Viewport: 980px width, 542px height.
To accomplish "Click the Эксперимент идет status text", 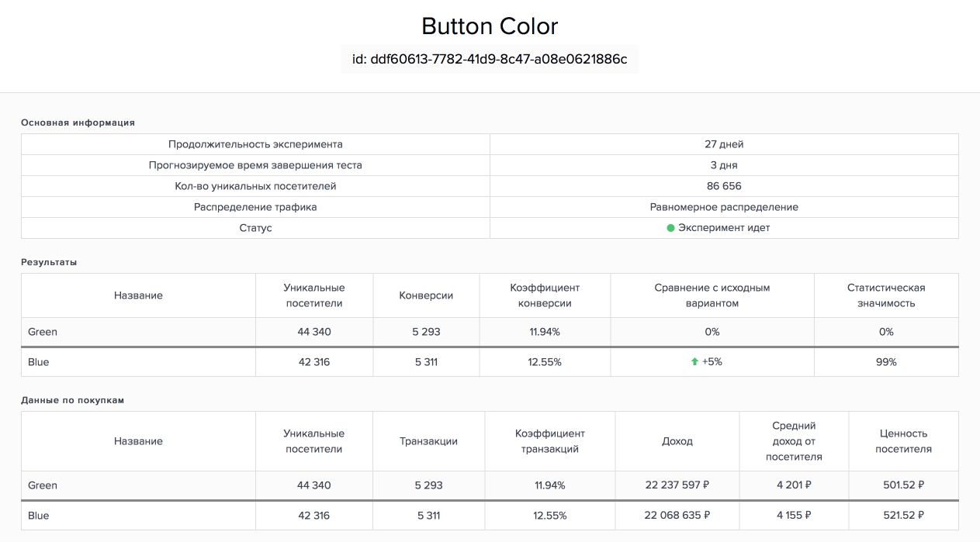I will [724, 228].
